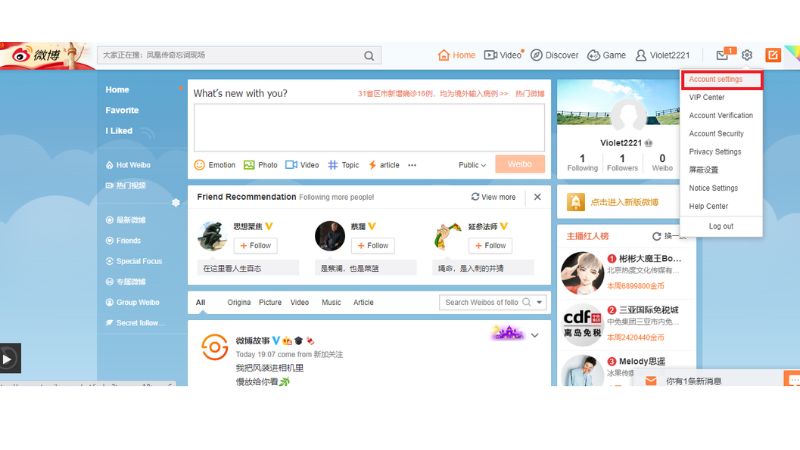Select the Picture feed tab
Image resolution: width=800 pixels, height=450 pixels.
coord(270,303)
